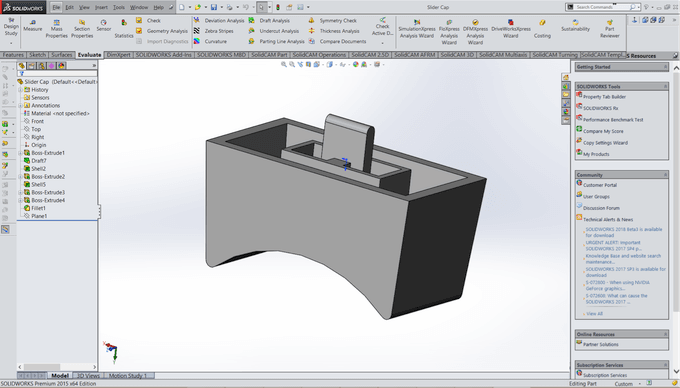Expand Boss-Extrude2 feature
The height and width of the screenshot is (388, 680).
tap(20, 177)
